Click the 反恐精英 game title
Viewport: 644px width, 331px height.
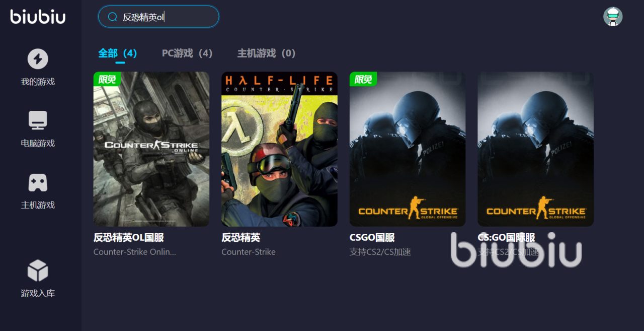(241, 237)
